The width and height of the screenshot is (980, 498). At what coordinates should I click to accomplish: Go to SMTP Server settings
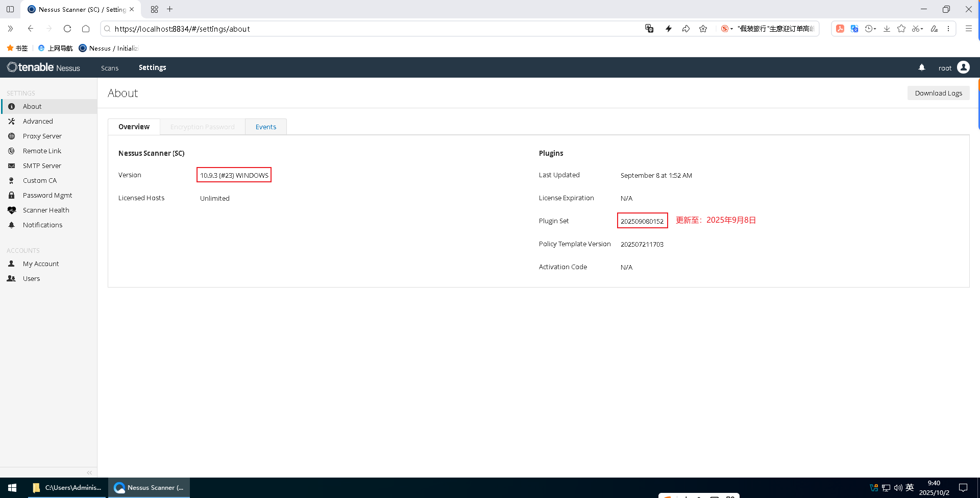tap(42, 165)
